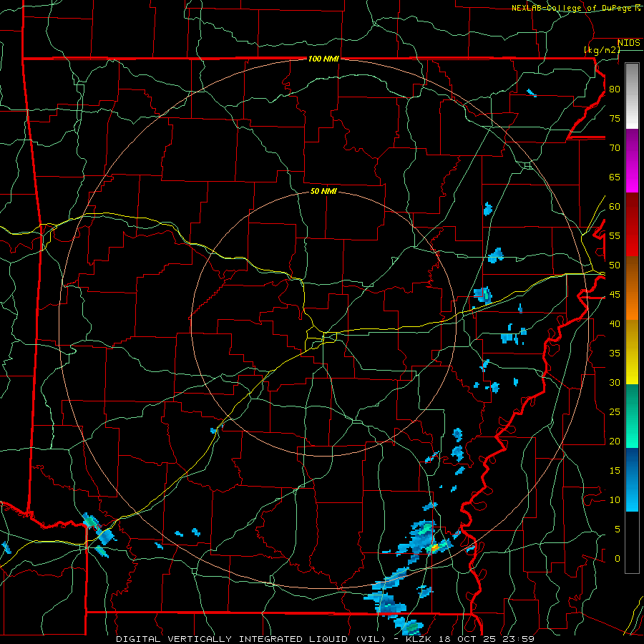
Task: Click the 25 value on the color scale
Action: [615, 412]
